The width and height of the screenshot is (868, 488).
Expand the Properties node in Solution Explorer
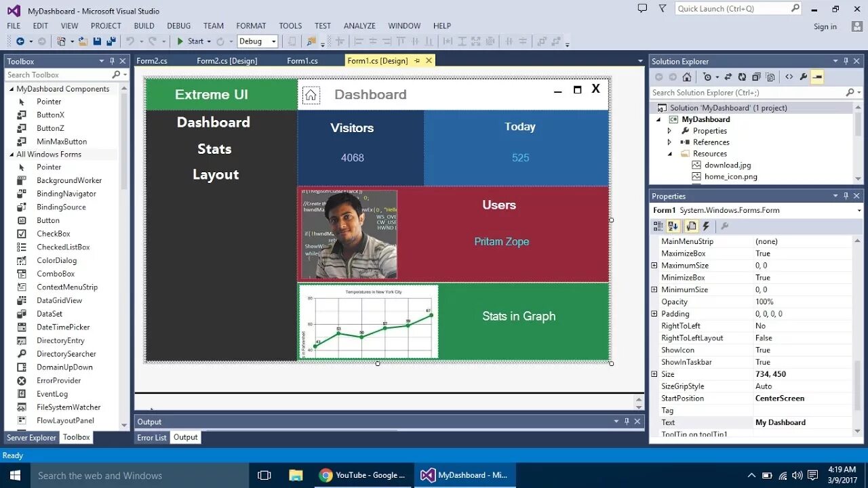[669, 131]
